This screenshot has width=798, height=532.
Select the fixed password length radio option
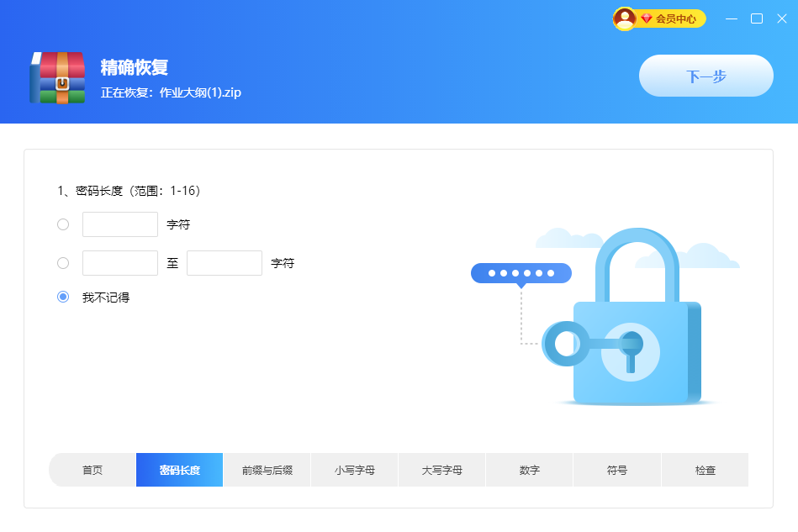62,224
